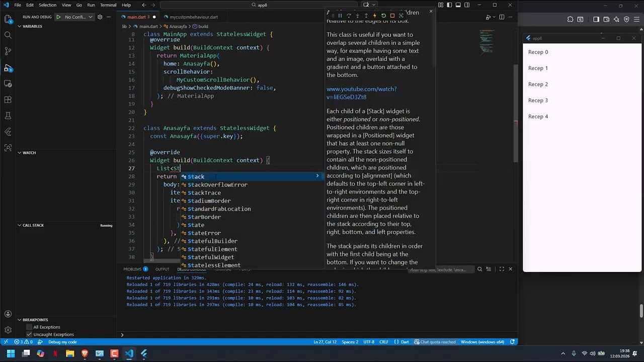The width and height of the screenshot is (644, 362).
Task: Split the editor right
Action: pos(502,17)
